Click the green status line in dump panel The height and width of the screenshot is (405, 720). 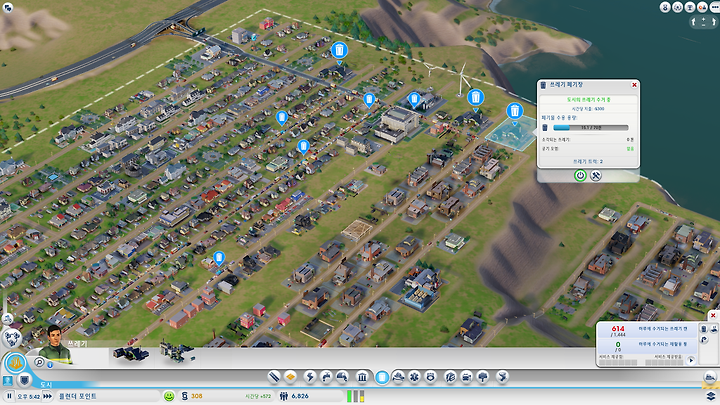coord(588,99)
